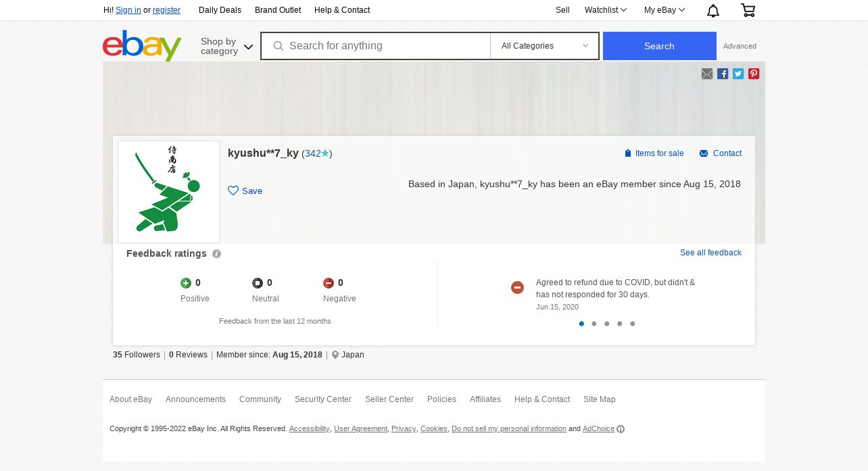
Task: Open Site Map footer link
Action: 600,399
